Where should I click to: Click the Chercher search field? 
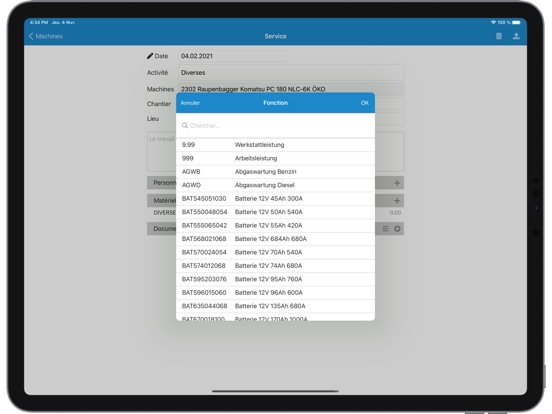tap(275, 126)
